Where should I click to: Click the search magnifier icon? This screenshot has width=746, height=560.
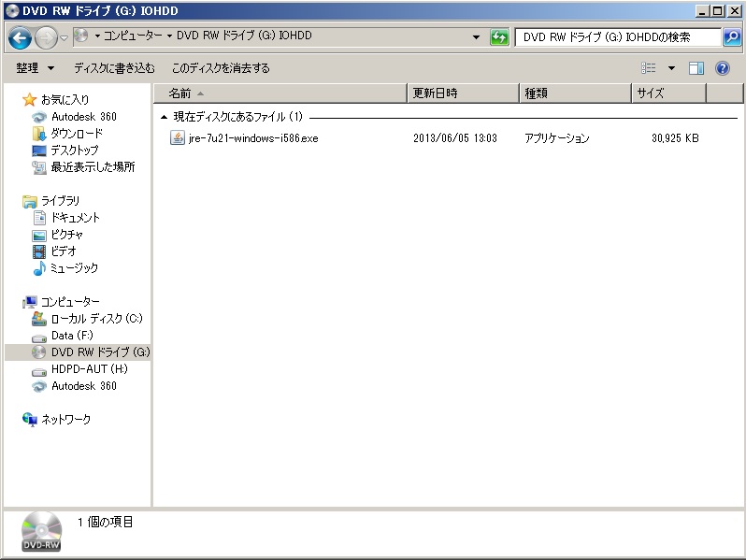[732, 37]
